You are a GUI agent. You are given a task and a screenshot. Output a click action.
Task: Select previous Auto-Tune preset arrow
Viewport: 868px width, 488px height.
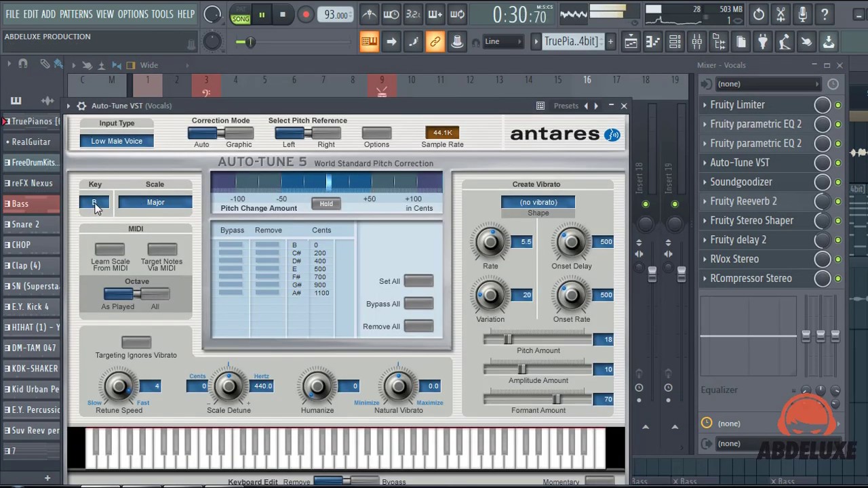point(587,106)
